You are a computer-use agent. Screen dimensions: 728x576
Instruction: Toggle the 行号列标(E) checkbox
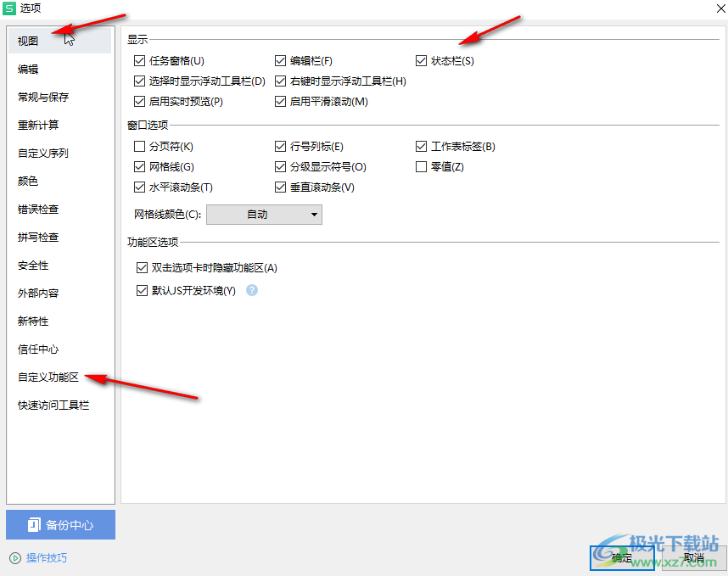(x=281, y=147)
